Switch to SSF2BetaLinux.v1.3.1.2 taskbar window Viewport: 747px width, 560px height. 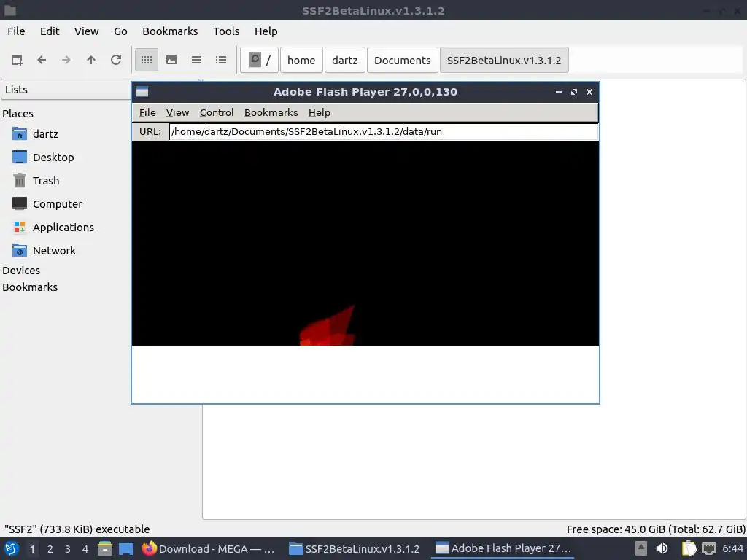(x=355, y=548)
